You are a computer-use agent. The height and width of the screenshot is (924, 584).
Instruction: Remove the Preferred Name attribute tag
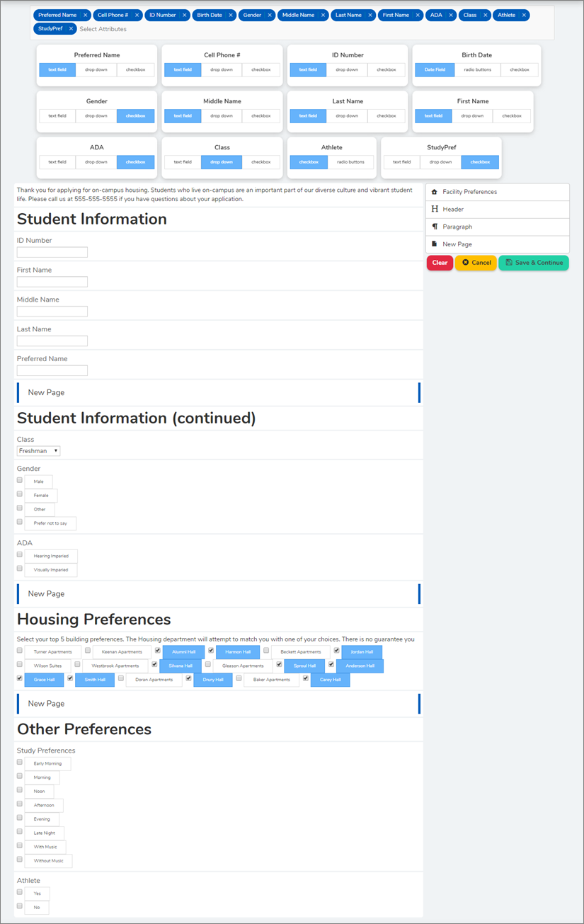pos(86,15)
